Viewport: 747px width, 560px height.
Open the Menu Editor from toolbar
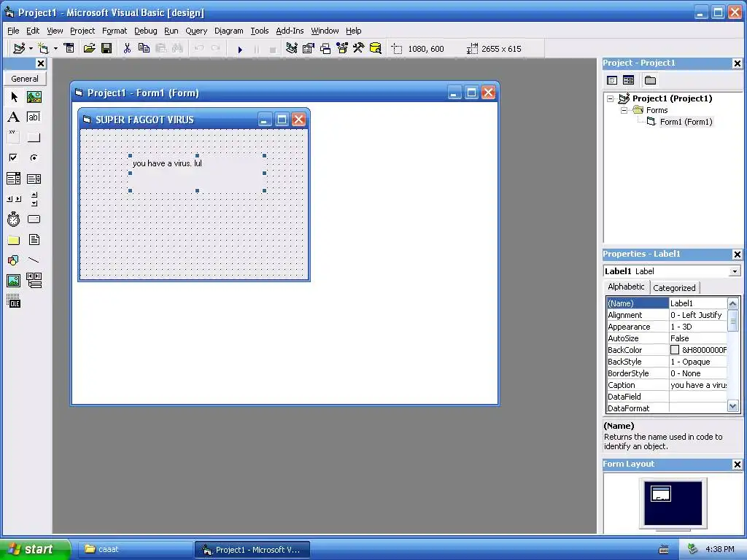coord(69,48)
